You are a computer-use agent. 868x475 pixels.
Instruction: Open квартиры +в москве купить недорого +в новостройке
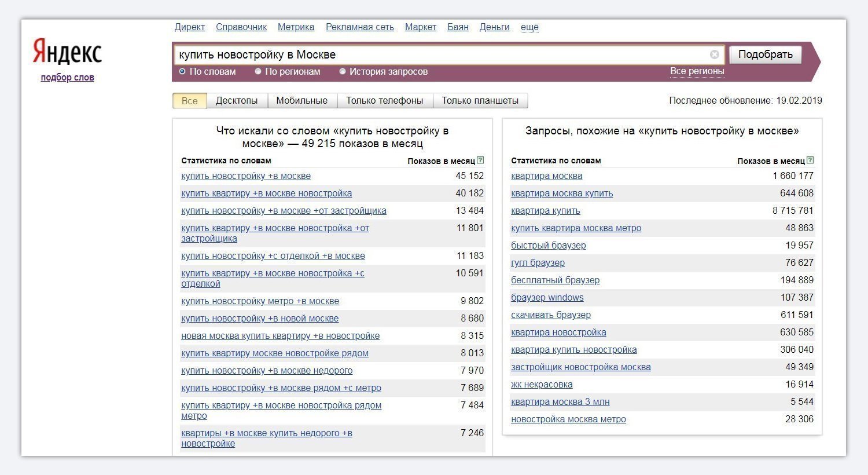(x=267, y=439)
